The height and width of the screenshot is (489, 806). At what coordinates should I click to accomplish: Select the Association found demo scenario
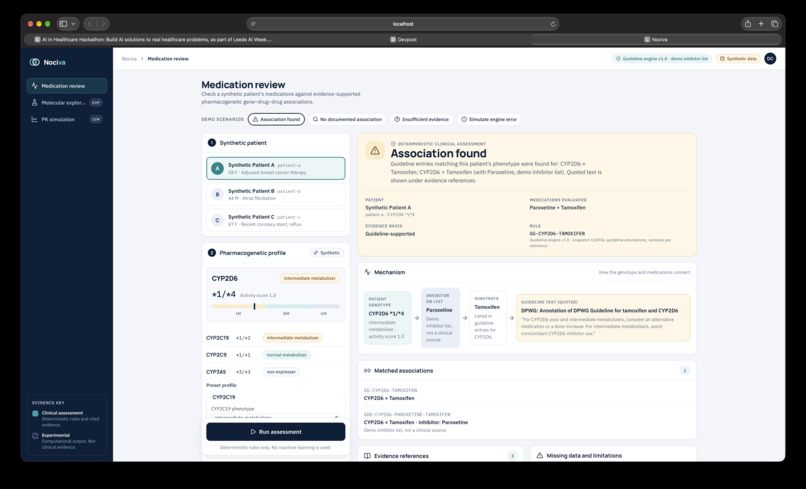coord(276,119)
